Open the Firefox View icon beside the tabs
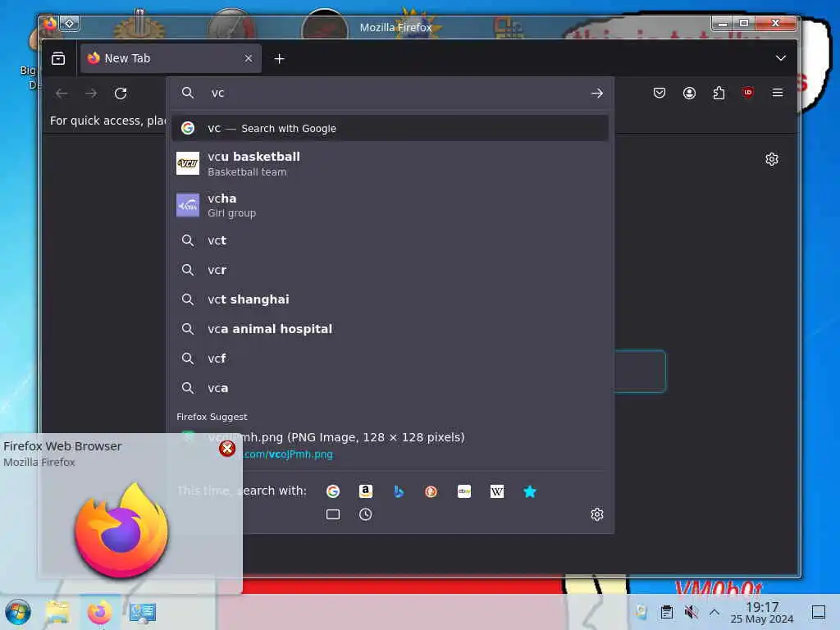This screenshot has height=630, width=840. [x=58, y=58]
